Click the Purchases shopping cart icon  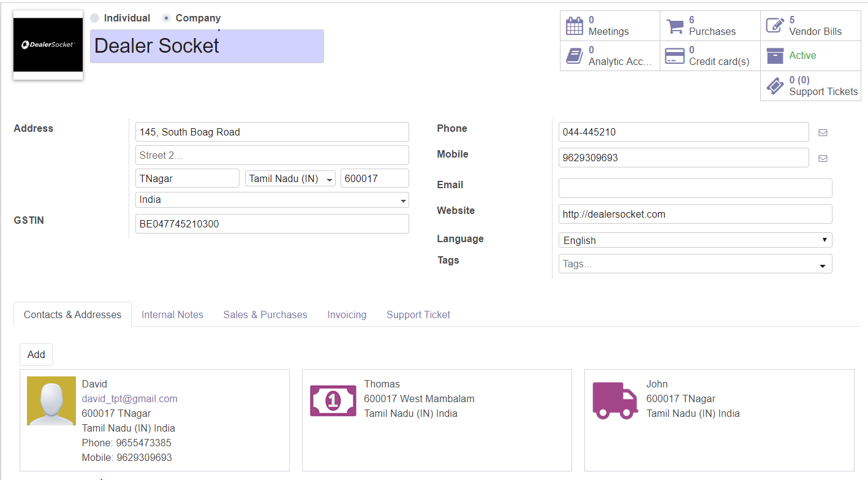pos(674,26)
